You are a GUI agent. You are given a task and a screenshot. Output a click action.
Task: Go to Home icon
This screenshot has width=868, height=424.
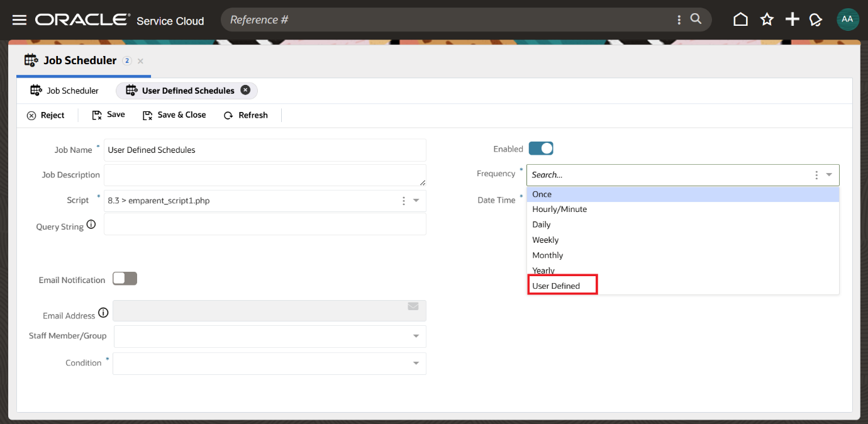[740, 20]
